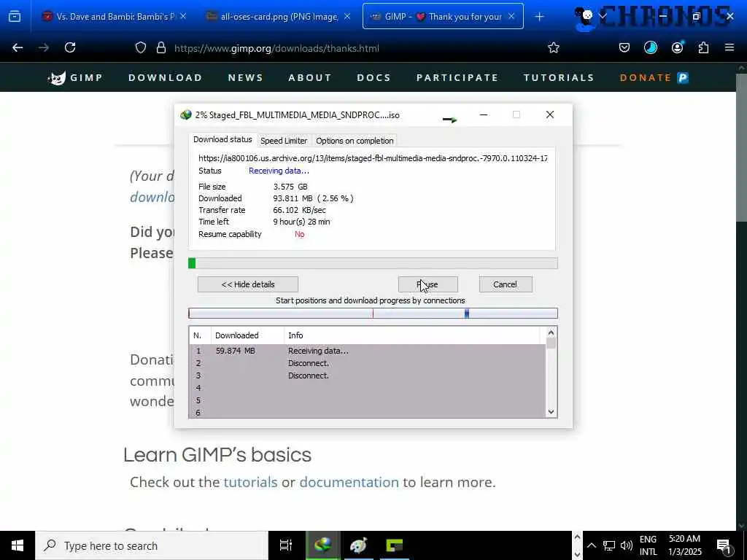Click the Info column header

[412, 335]
